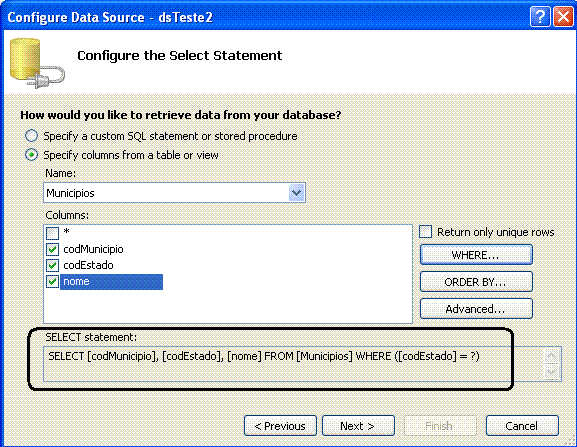Viewport: 577px width, 447px height.
Task: Open the Municipios table name dropdown
Action: (x=297, y=193)
